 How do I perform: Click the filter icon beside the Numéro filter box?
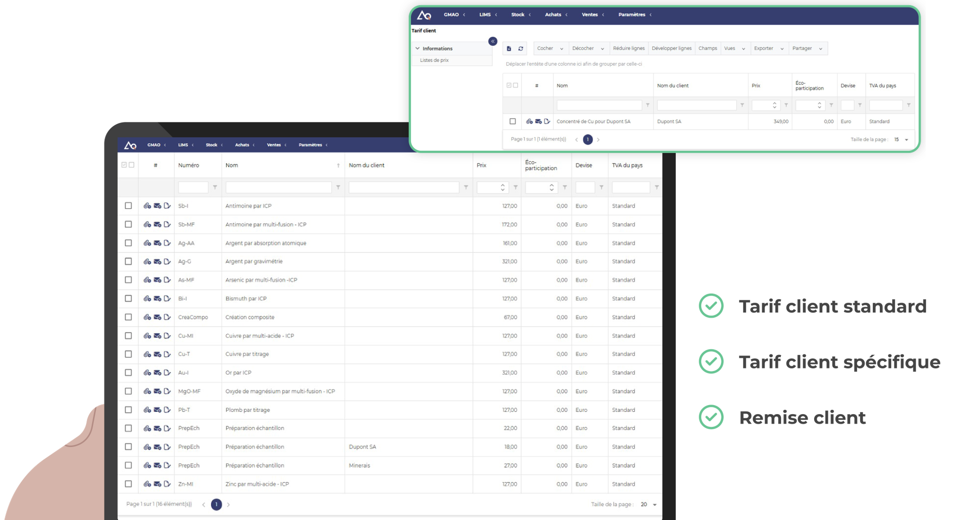point(215,187)
